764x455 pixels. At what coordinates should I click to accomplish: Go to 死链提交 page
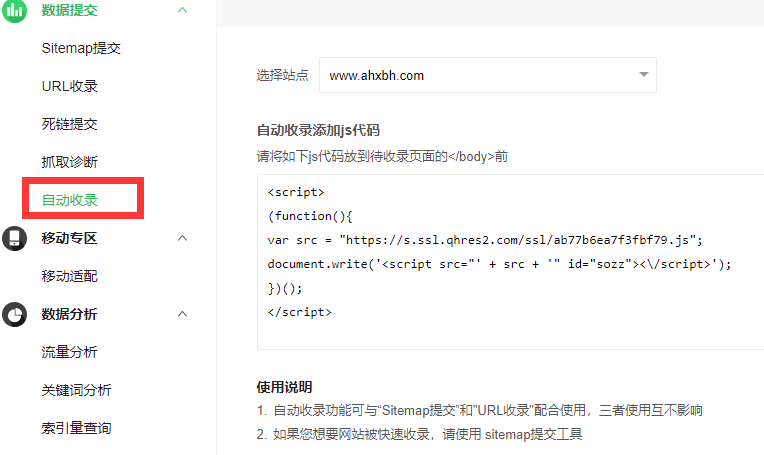(70, 124)
